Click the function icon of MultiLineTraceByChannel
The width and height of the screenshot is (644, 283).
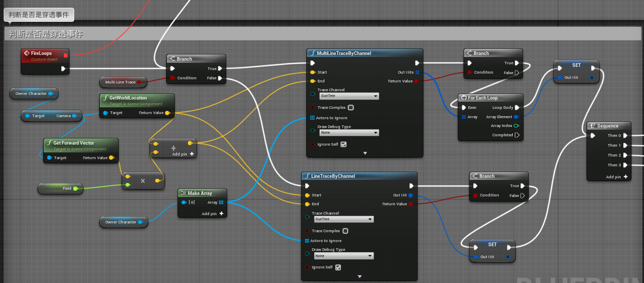click(x=313, y=53)
